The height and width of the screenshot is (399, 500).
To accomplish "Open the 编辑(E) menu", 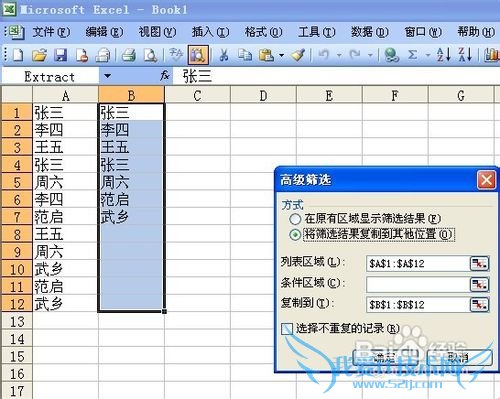I will coord(104,32).
